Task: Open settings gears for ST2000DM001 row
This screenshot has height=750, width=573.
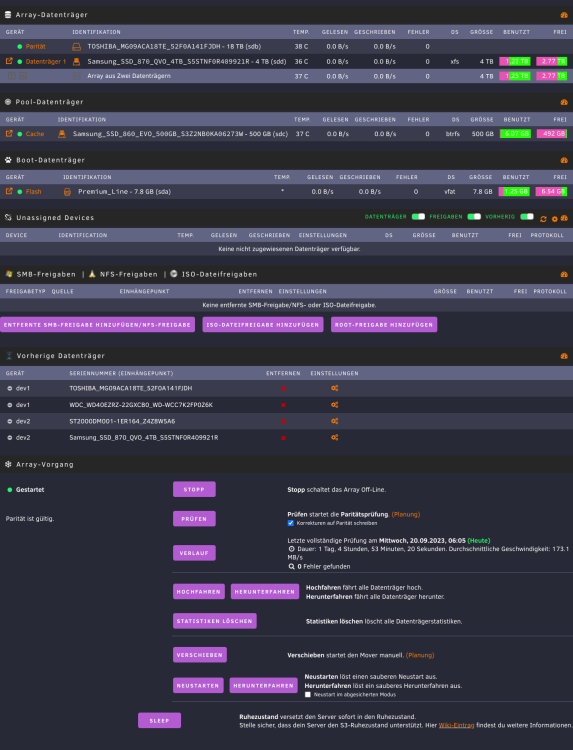Action: click(335, 421)
